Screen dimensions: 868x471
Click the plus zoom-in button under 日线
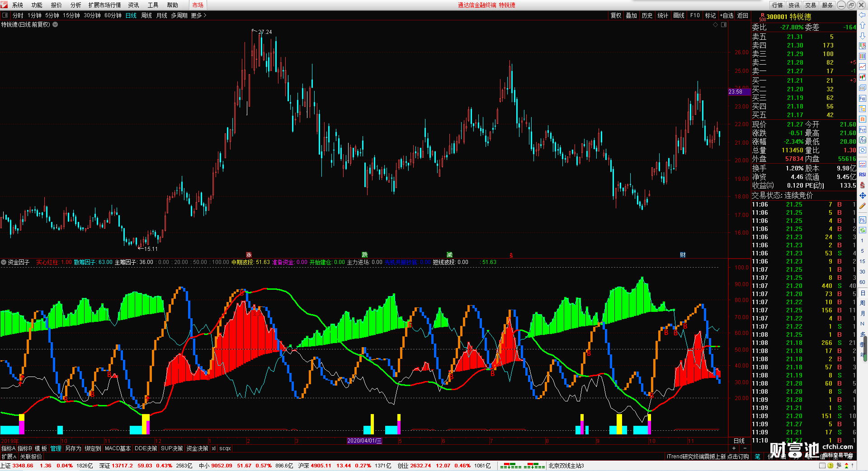pos(734,448)
